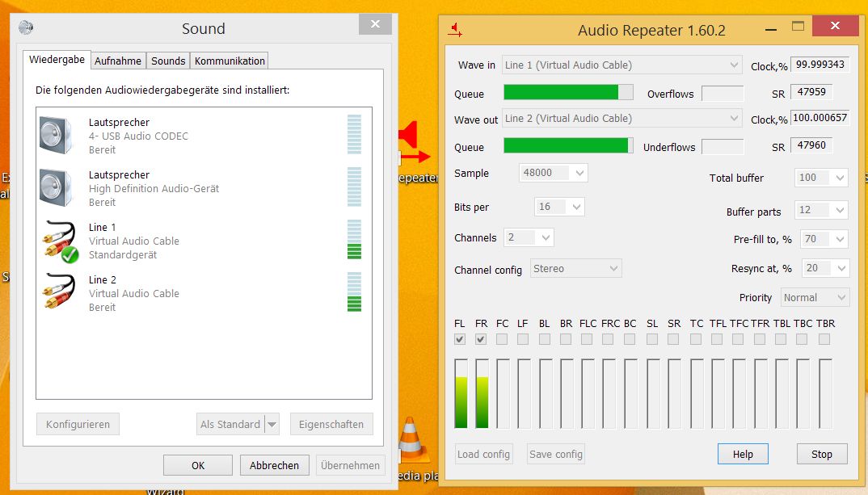Open the Pre-fill to percent dropdown
Image resolution: width=868 pixels, height=495 pixels.
824,239
